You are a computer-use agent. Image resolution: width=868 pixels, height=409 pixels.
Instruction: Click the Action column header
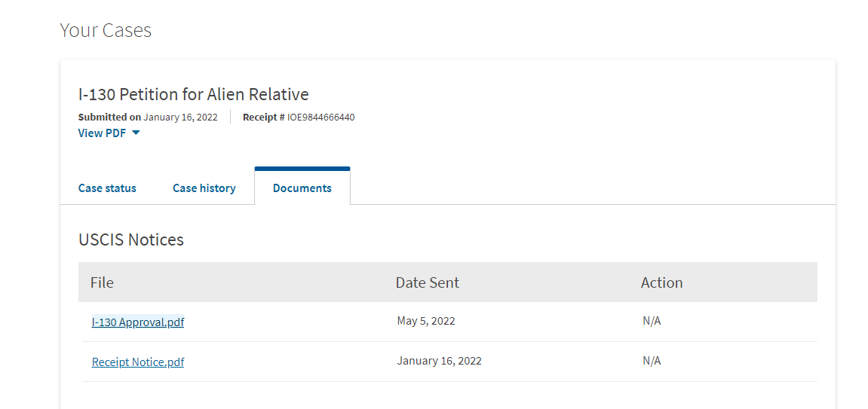(661, 282)
